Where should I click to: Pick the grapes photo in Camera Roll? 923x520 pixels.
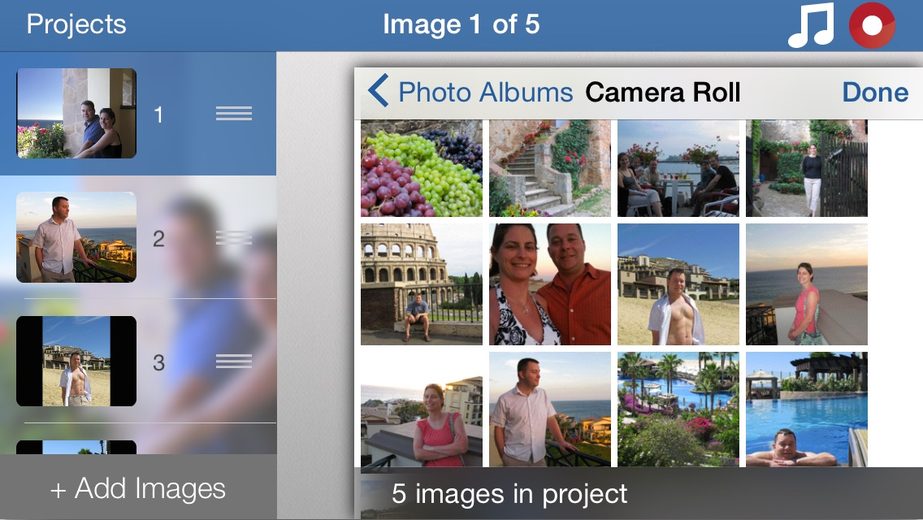pos(421,168)
